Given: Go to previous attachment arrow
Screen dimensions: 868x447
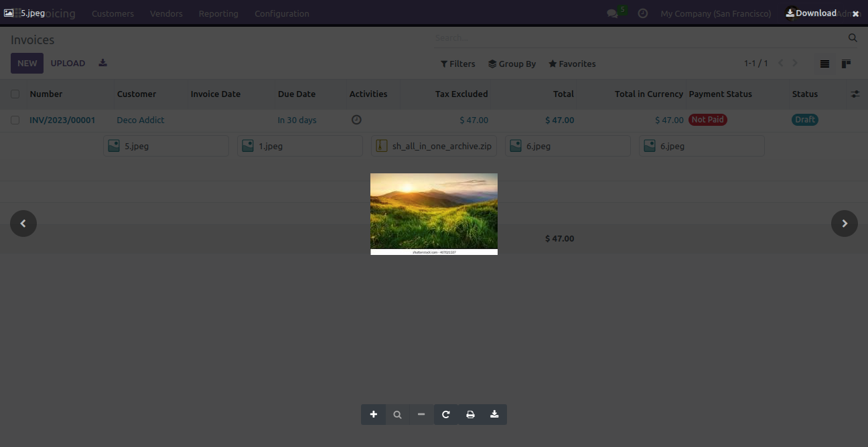Looking at the screenshot, I should pos(23,223).
